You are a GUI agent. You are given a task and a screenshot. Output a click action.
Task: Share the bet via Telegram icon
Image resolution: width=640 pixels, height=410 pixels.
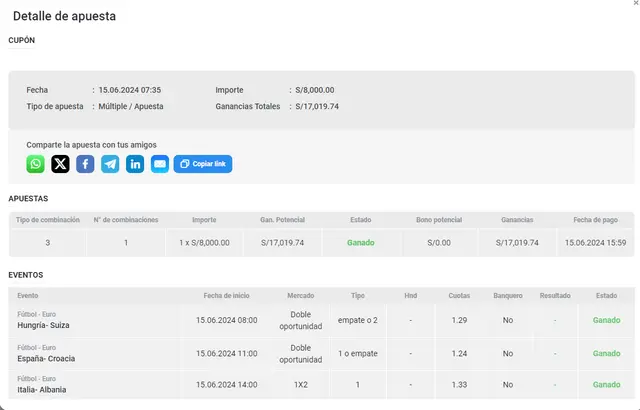click(x=110, y=164)
